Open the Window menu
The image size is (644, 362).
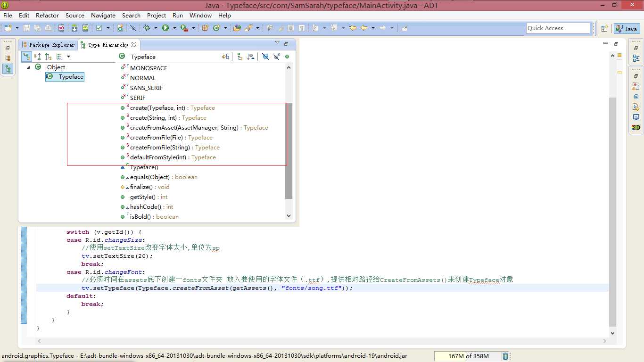(x=201, y=16)
